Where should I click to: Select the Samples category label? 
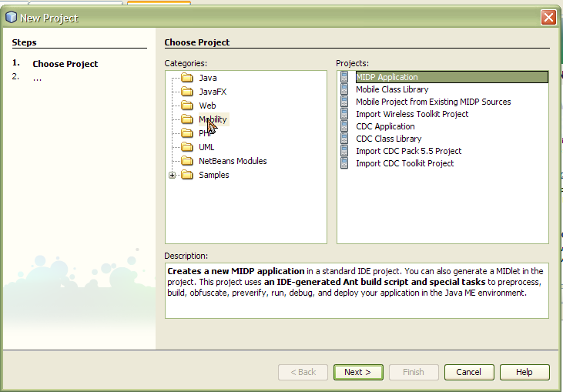[x=213, y=175]
